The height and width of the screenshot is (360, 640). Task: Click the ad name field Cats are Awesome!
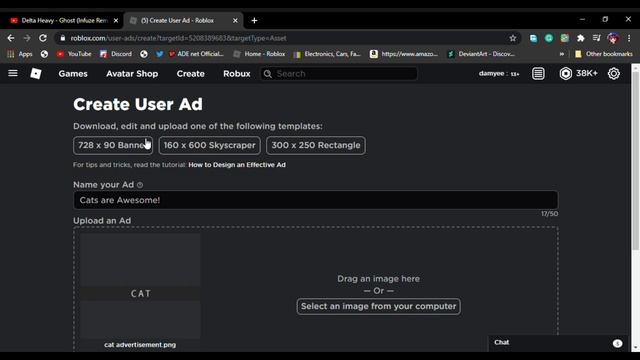pos(316,200)
